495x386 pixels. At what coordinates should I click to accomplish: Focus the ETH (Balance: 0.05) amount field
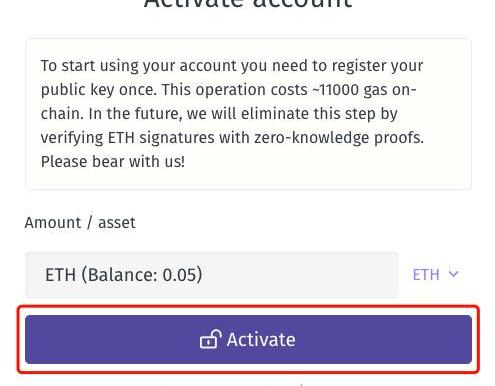[x=212, y=275]
